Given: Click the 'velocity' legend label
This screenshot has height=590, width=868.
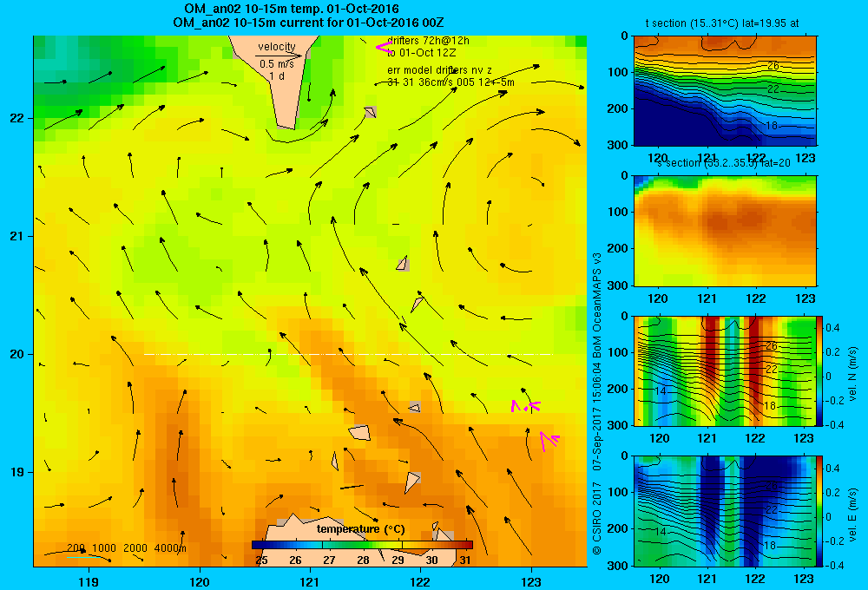Looking at the screenshot, I should point(277,47).
